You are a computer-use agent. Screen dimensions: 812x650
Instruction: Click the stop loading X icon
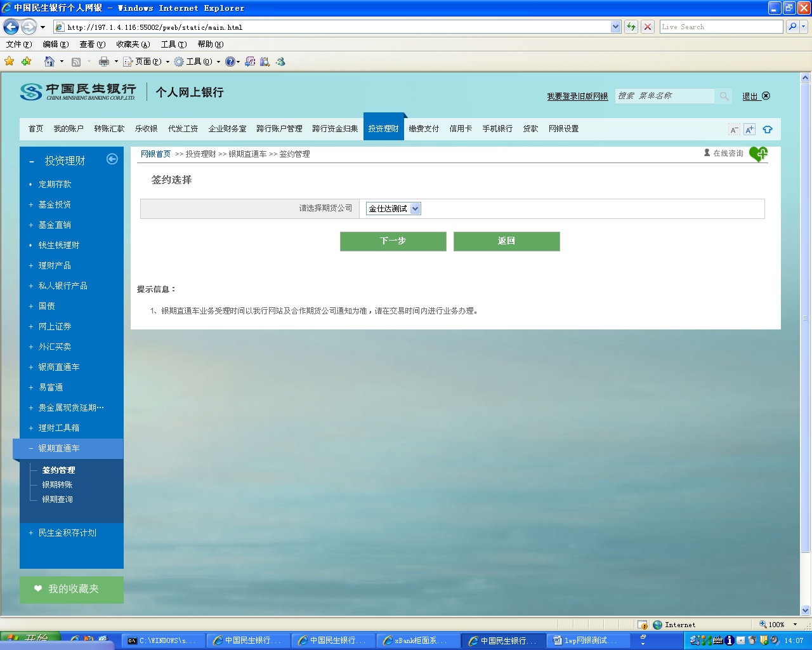point(647,27)
